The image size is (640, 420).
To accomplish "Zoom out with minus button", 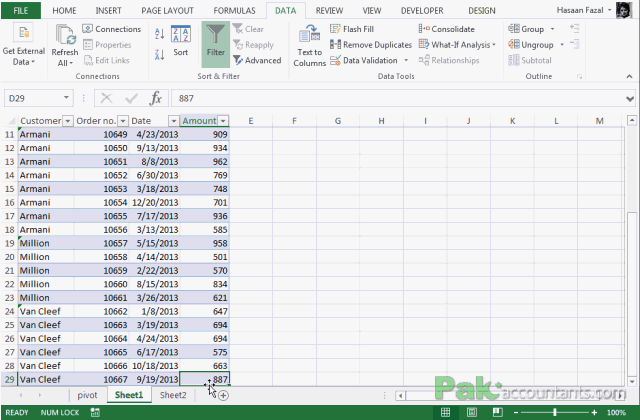I will 516,413.
